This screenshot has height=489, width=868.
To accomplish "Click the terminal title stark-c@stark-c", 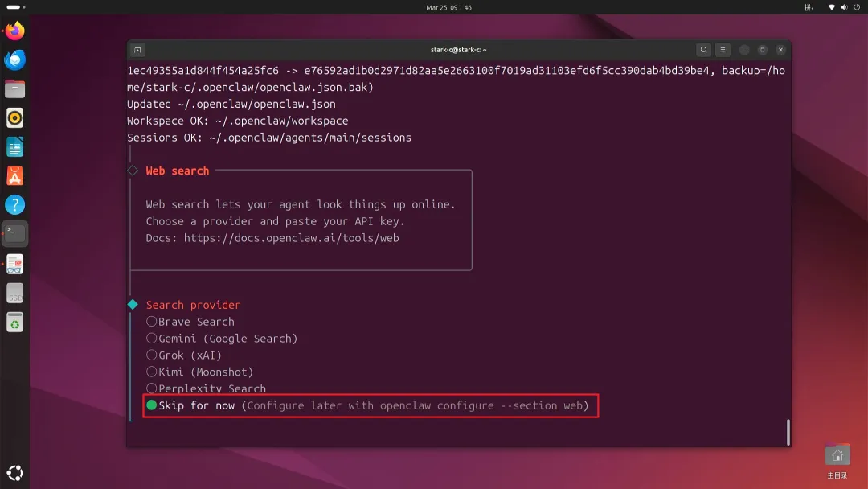I will pyautogui.click(x=458, y=50).
